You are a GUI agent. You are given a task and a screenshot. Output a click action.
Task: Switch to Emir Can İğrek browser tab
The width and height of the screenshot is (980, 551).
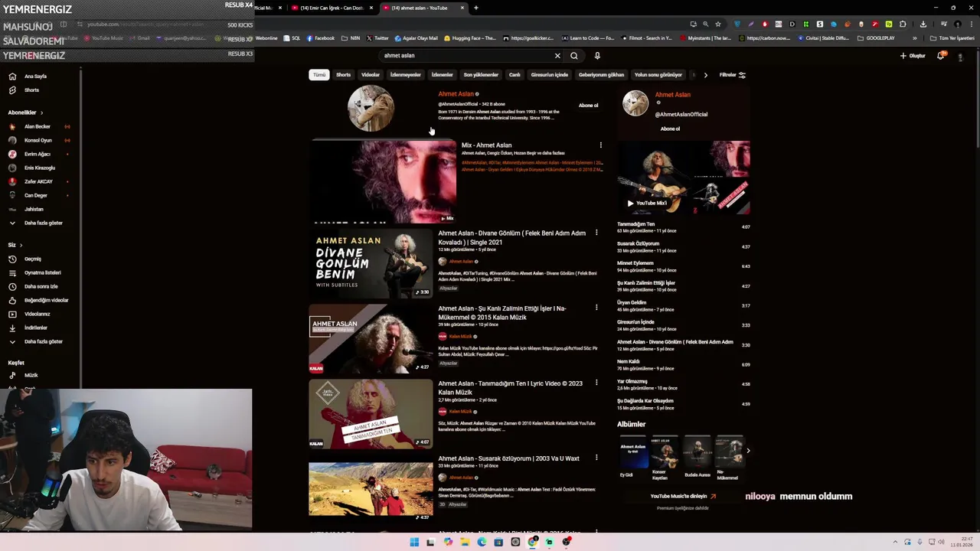(332, 8)
